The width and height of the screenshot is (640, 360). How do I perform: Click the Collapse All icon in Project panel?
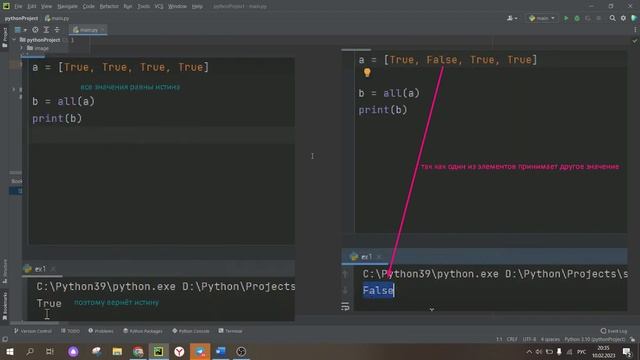[57, 30]
